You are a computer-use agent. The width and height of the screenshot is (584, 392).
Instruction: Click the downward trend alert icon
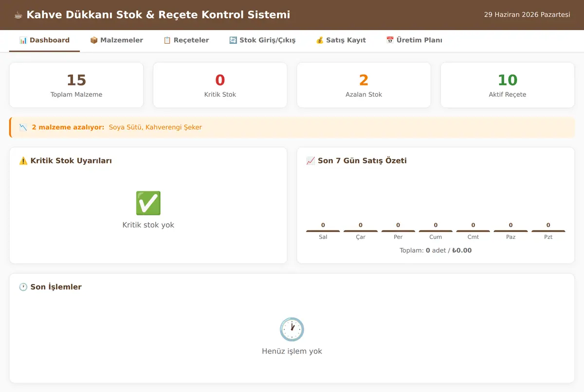click(x=23, y=127)
